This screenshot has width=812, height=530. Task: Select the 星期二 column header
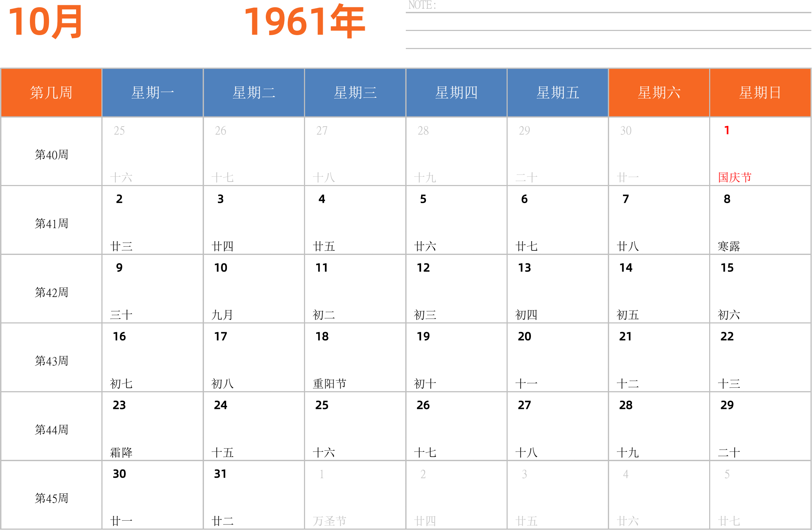click(254, 93)
